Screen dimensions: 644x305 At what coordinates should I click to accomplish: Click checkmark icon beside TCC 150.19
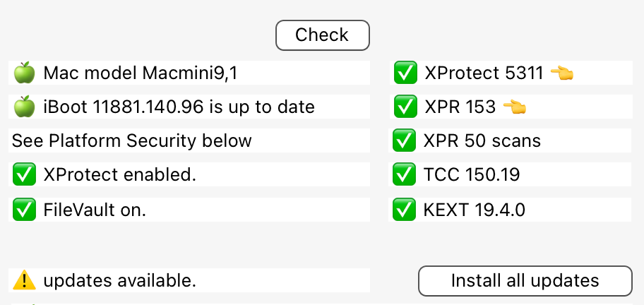pos(404,174)
